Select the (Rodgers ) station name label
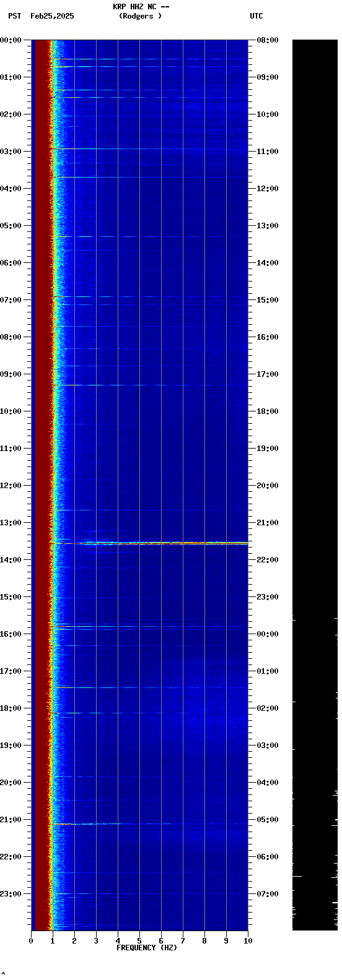Screen dimensions: 342x980 point(140,16)
